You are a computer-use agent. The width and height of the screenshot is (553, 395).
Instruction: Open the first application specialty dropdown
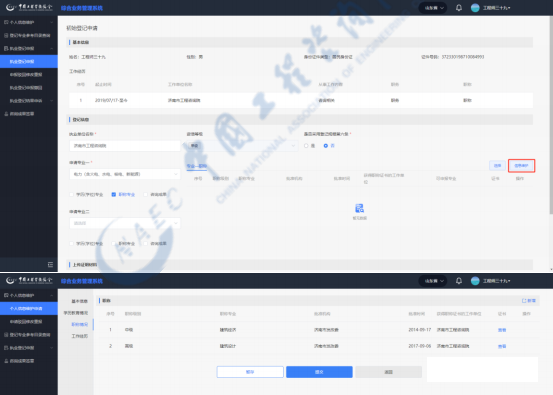(124, 174)
